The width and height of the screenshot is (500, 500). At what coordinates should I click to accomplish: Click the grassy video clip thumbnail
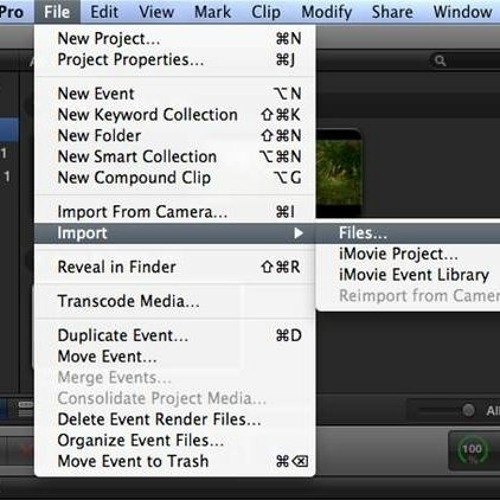(x=339, y=173)
